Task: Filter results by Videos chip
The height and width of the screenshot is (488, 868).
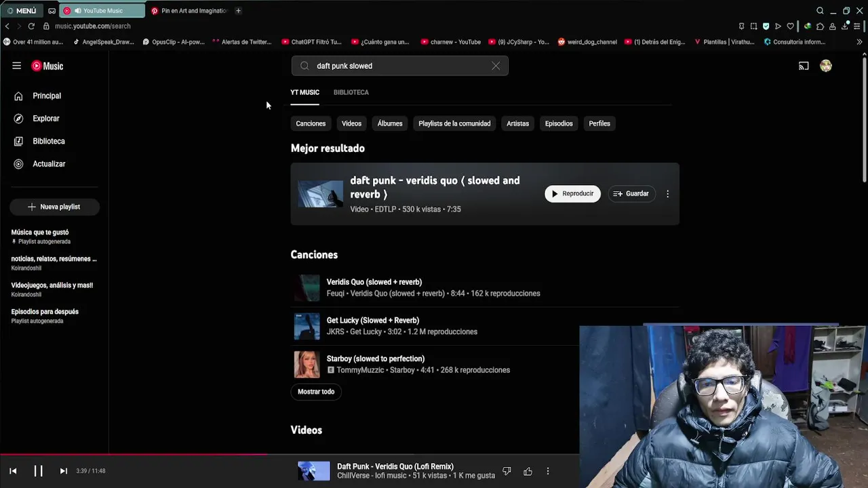Action: click(351, 123)
